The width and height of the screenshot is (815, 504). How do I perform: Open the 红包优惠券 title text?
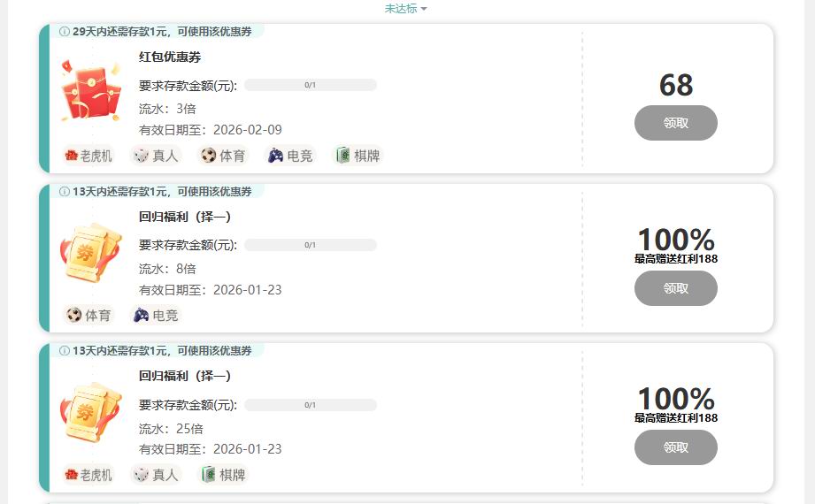(169, 57)
